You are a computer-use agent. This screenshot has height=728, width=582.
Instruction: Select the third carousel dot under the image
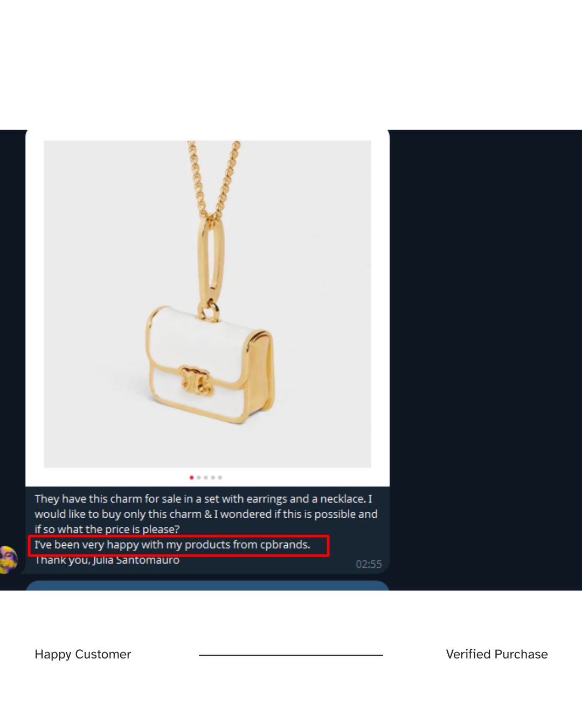coord(206,477)
